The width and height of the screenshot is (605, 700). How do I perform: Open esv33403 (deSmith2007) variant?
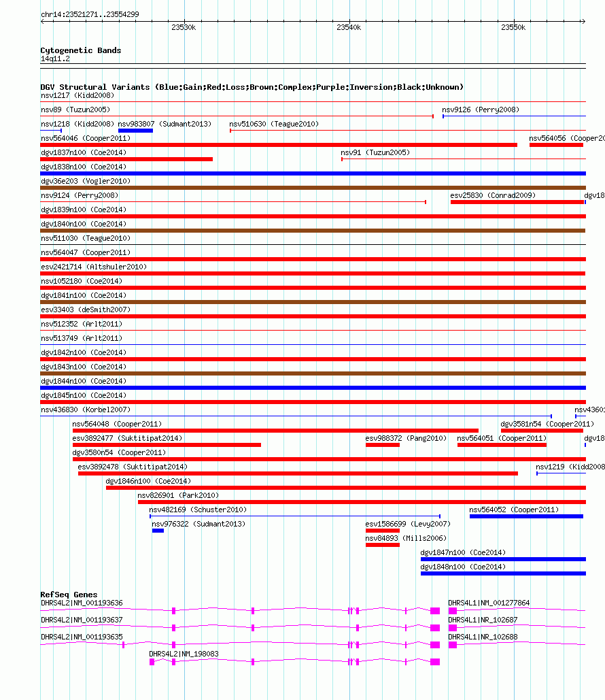(x=86, y=310)
